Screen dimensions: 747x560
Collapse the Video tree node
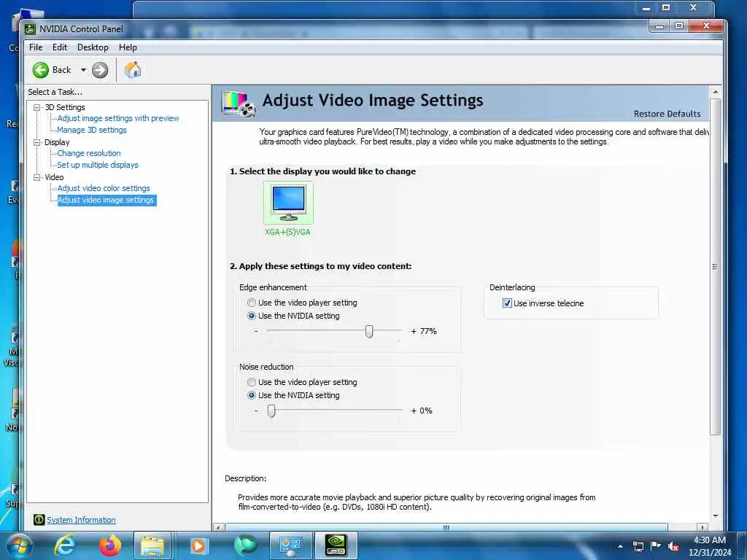37,177
